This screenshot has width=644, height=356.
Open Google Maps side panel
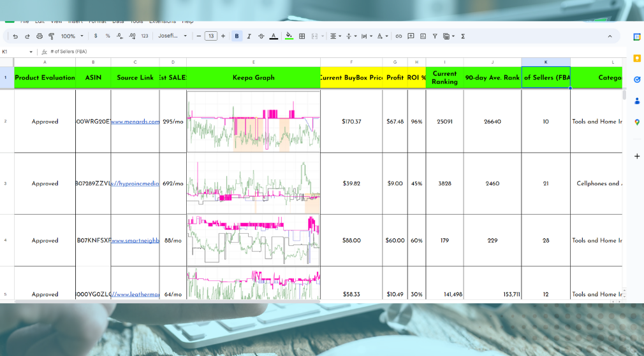(x=636, y=122)
